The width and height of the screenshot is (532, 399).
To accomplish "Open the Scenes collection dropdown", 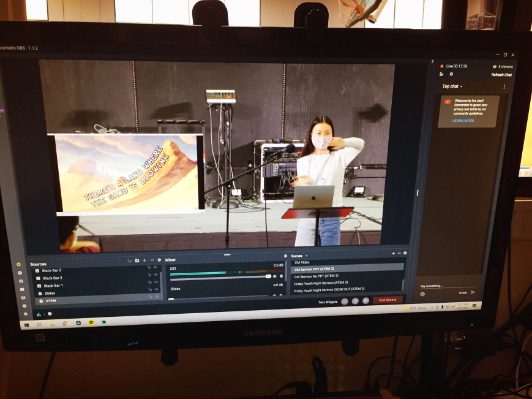I will [307, 256].
